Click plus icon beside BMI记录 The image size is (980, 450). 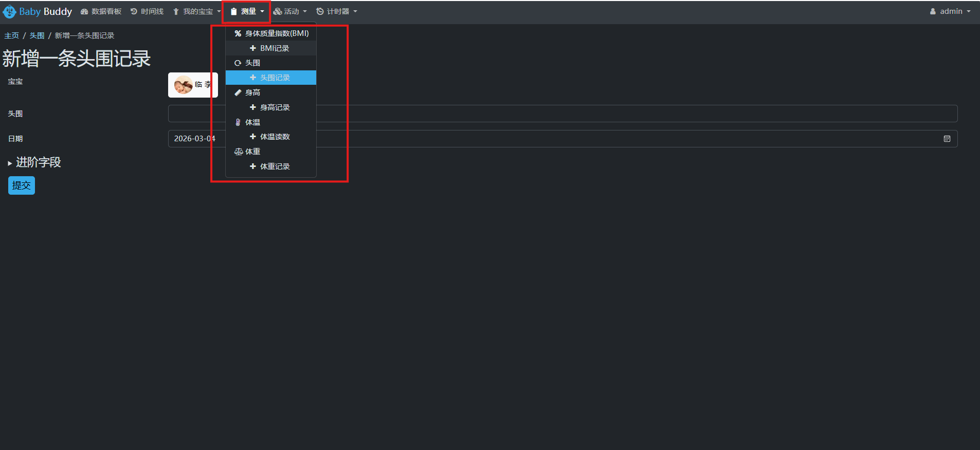252,48
